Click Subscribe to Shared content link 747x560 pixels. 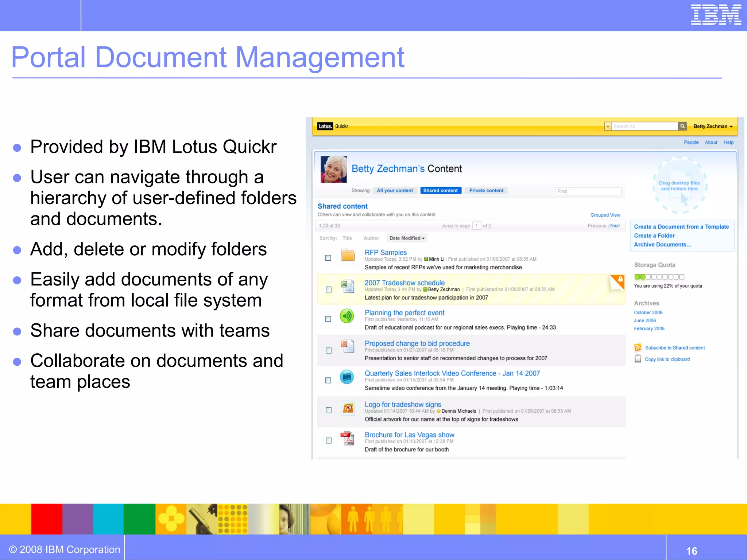[x=675, y=348]
